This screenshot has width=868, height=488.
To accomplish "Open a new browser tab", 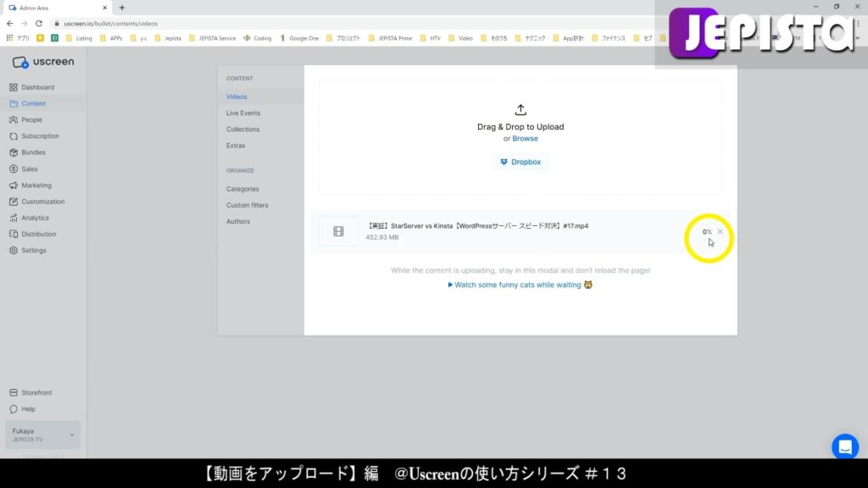I will point(122,8).
